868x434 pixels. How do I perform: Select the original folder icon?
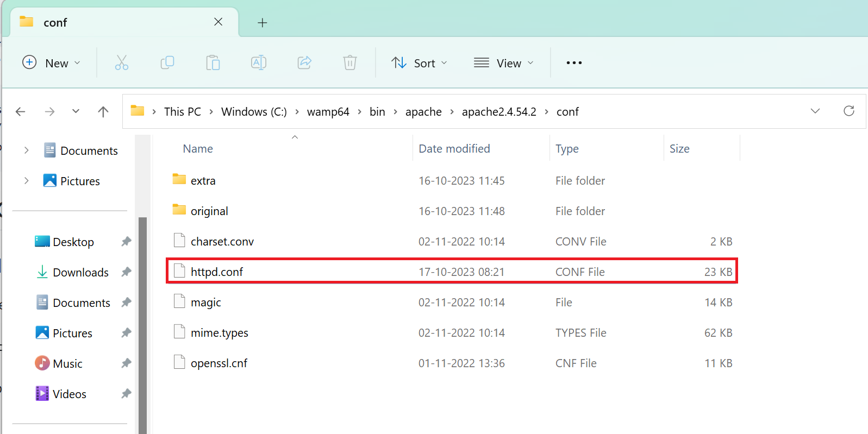(179, 210)
